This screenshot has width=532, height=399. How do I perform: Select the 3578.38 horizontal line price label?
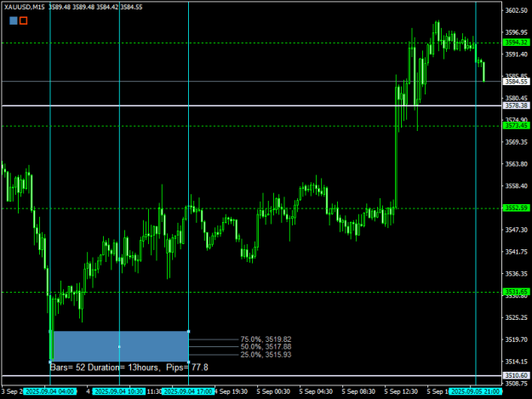(x=516, y=105)
